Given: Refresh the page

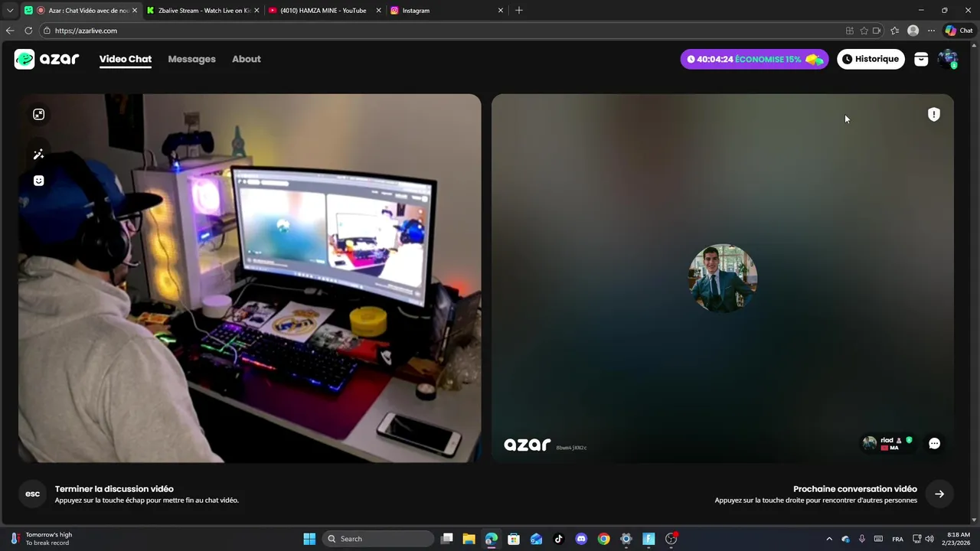Looking at the screenshot, I should pos(28,31).
